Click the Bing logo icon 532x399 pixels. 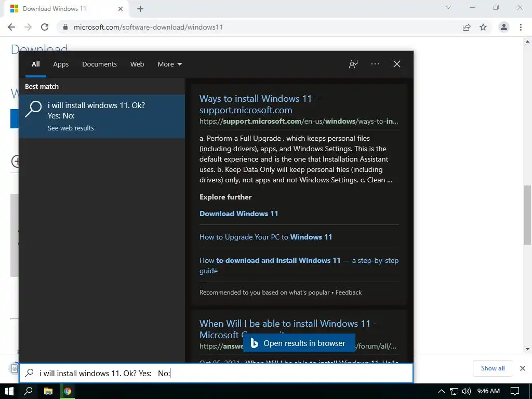(x=254, y=343)
